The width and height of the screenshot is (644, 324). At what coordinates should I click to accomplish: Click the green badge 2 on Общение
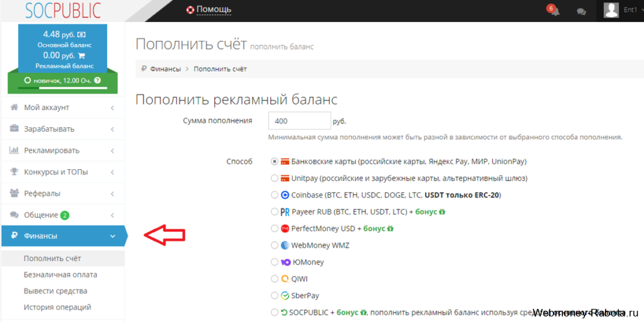click(x=65, y=215)
